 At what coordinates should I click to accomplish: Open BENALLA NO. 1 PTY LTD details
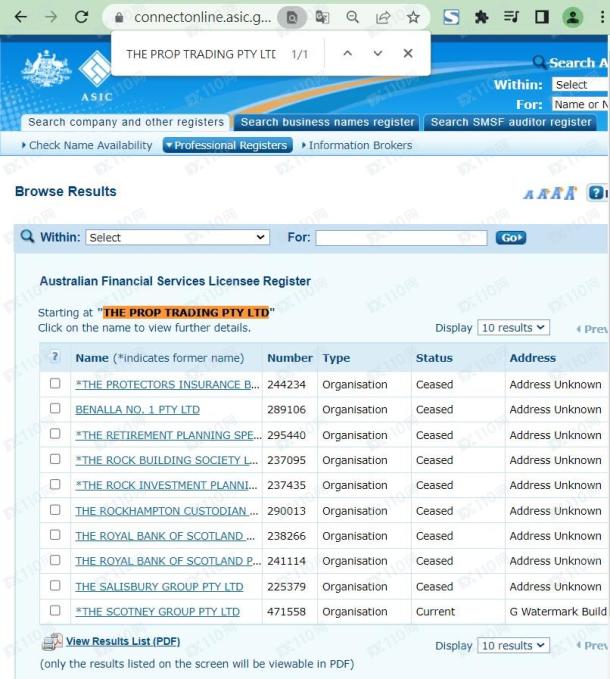[x=138, y=410]
